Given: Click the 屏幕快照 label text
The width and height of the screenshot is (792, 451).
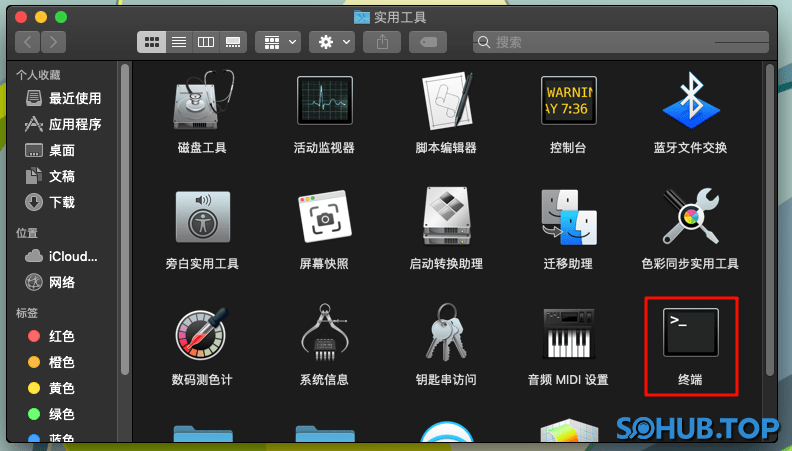Looking at the screenshot, I should pyautogui.click(x=324, y=264).
